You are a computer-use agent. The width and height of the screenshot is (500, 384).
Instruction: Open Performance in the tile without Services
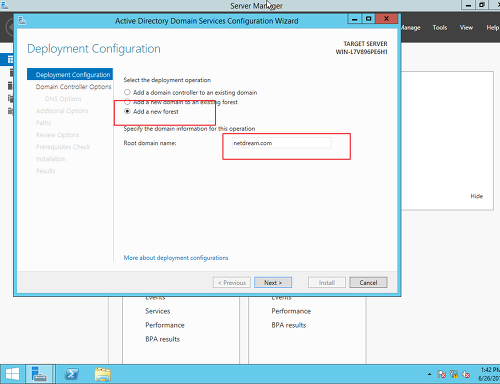(291, 311)
